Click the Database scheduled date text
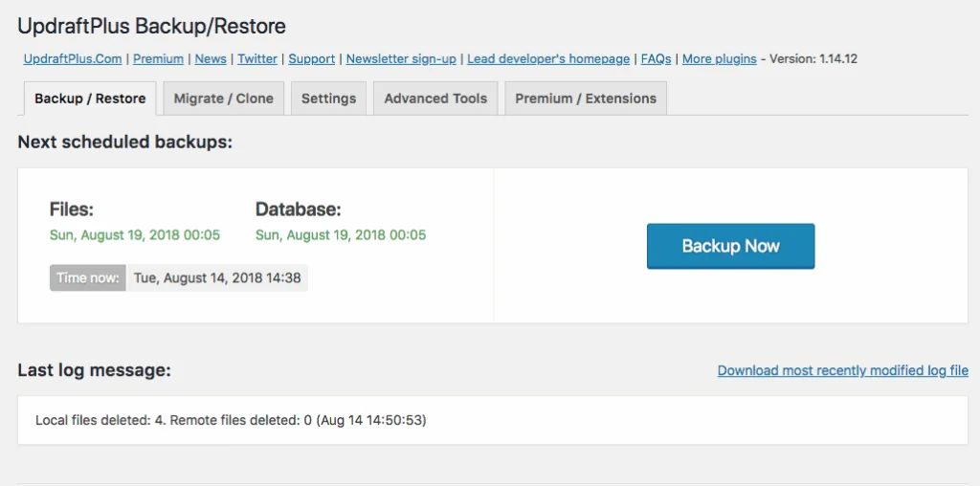Screen dimensions: 980x486 tap(341, 235)
